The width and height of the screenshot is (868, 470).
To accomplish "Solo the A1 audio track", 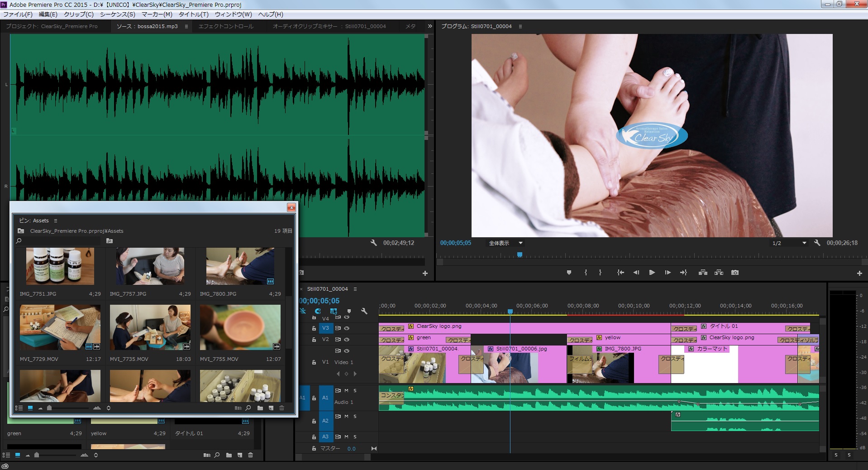I will click(x=355, y=390).
